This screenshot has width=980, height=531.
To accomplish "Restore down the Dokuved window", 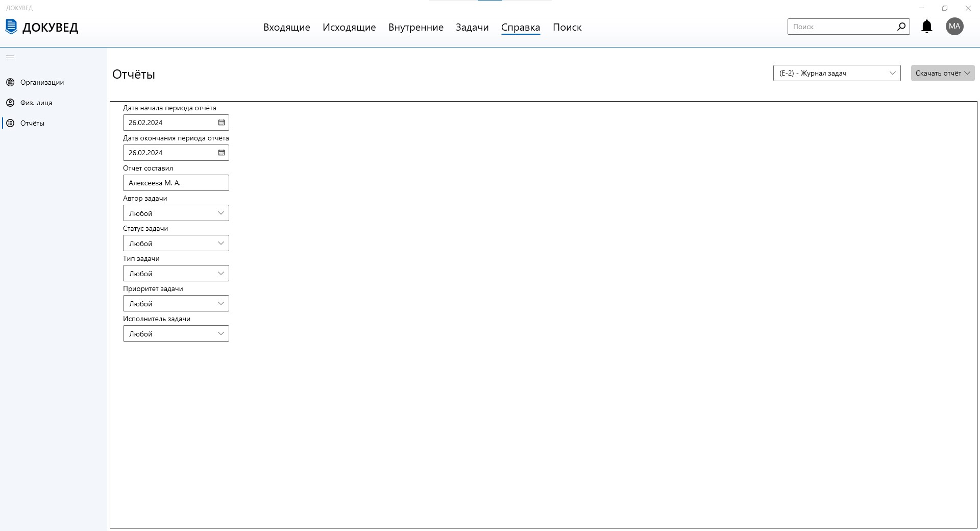I will [x=945, y=8].
